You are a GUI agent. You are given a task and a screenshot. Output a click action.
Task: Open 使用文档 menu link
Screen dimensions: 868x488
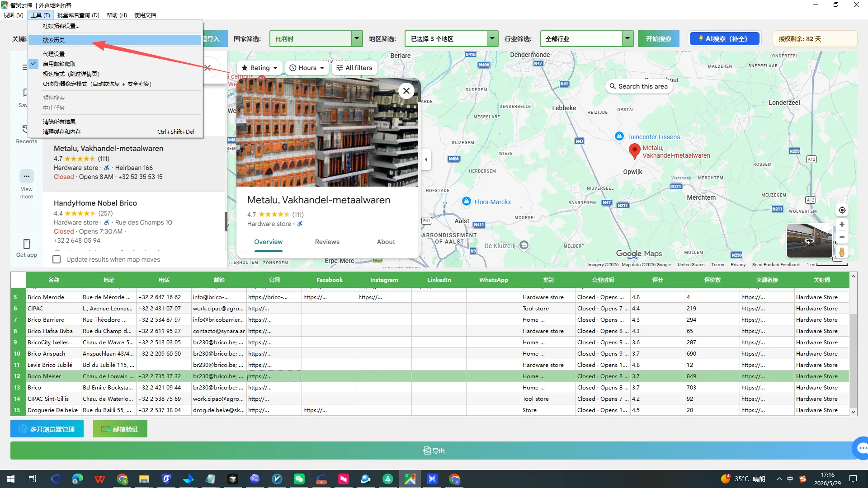[x=145, y=15]
